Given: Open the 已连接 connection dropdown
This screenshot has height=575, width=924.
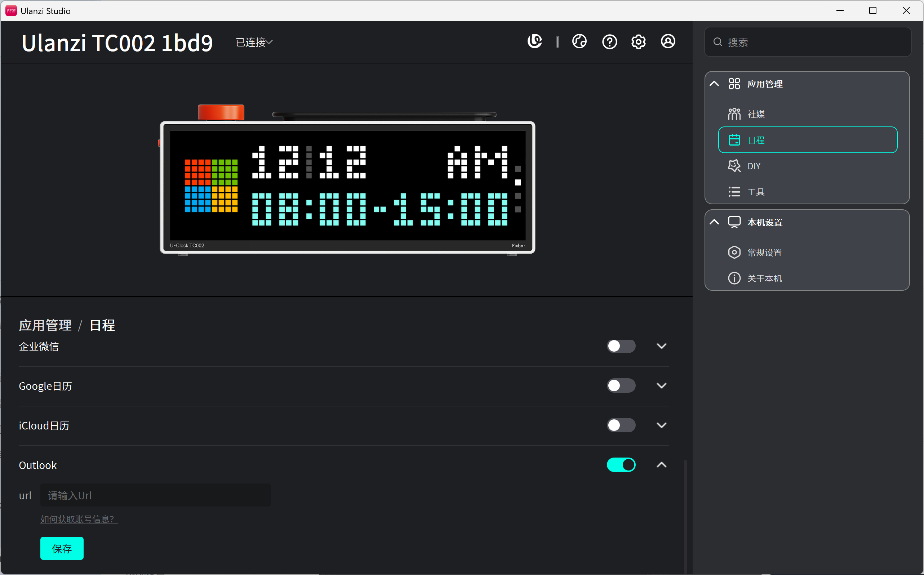Looking at the screenshot, I should click(x=254, y=42).
